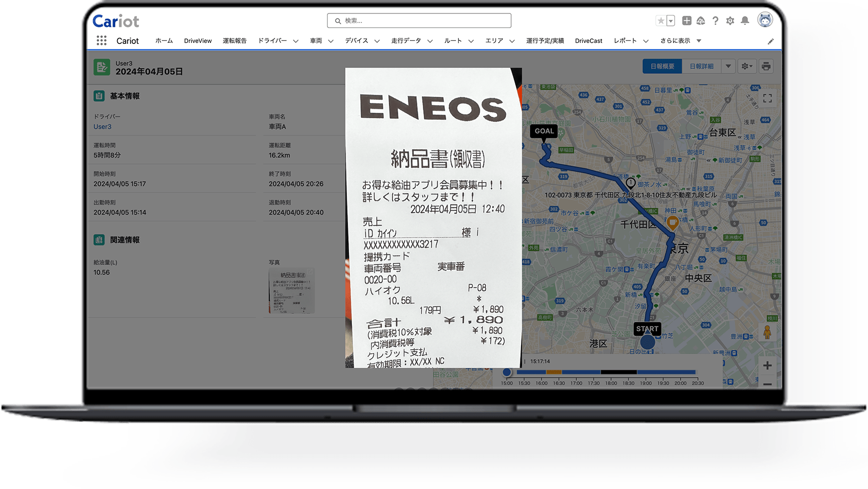
Task: Click the daily report record icon
Action: coord(102,67)
